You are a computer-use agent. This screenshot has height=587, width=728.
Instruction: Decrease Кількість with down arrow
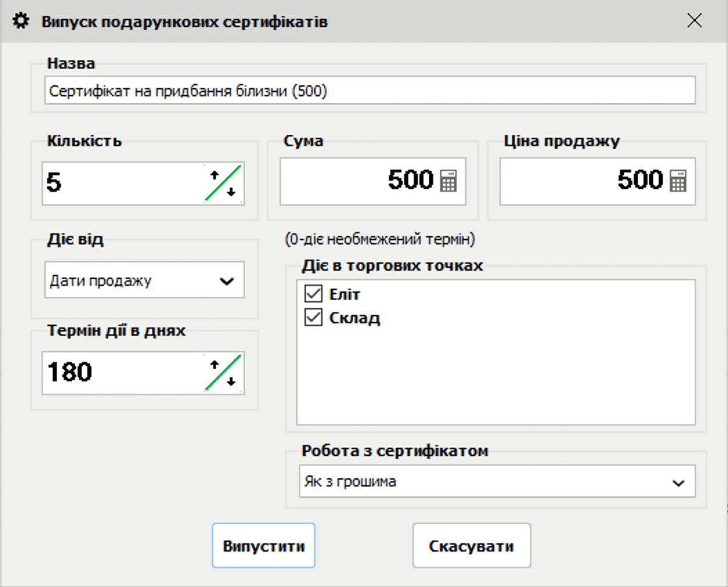click(231, 193)
